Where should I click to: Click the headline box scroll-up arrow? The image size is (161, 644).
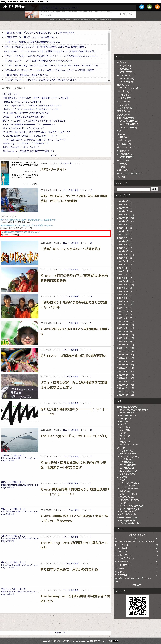coord(109,32)
